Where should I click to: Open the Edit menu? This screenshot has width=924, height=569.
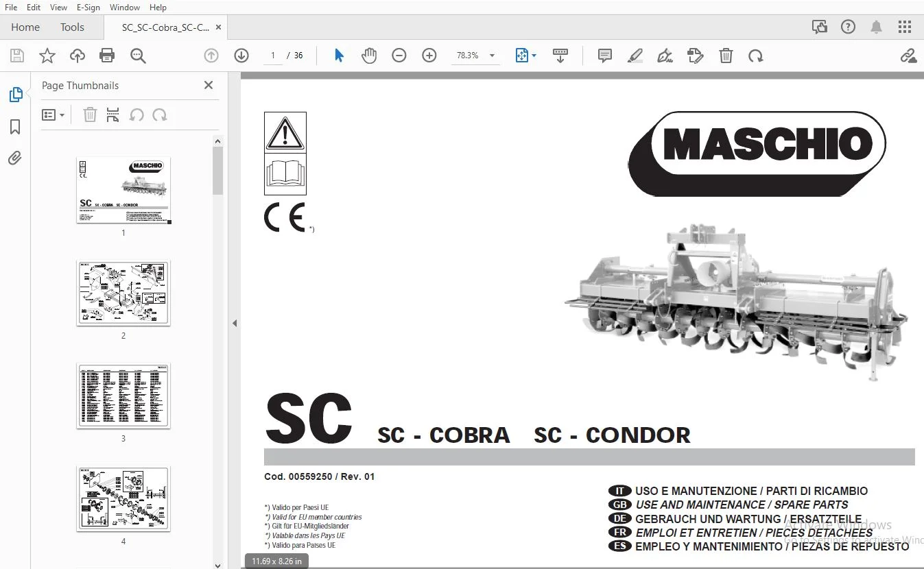(33, 8)
